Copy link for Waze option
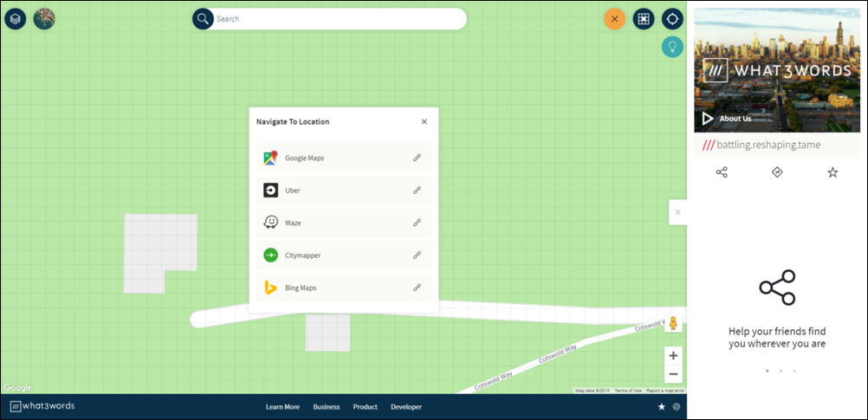 pyautogui.click(x=417, y=223)
